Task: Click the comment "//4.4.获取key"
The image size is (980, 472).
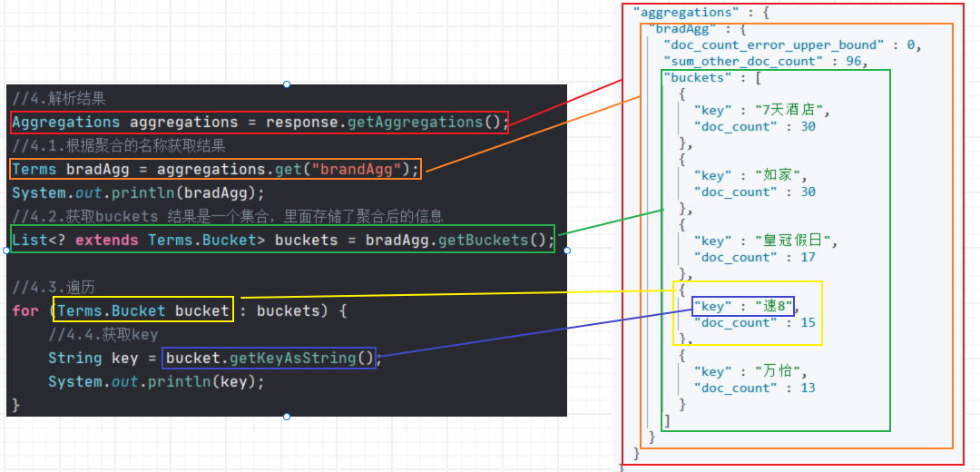Action: point(103,334)
